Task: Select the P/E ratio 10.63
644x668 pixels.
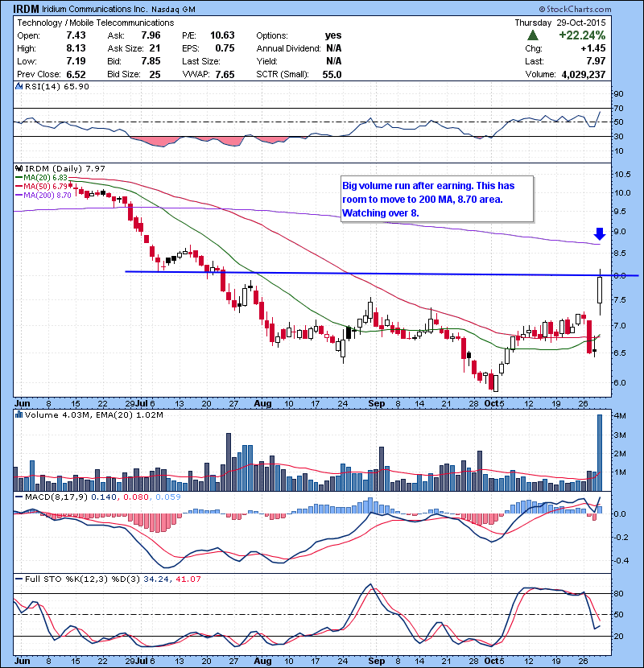Action: [222, 35]
